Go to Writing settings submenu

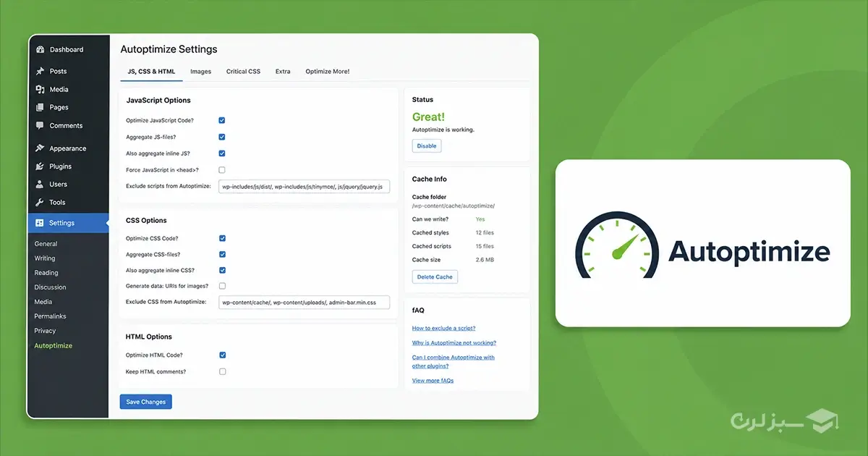(45, 258)
